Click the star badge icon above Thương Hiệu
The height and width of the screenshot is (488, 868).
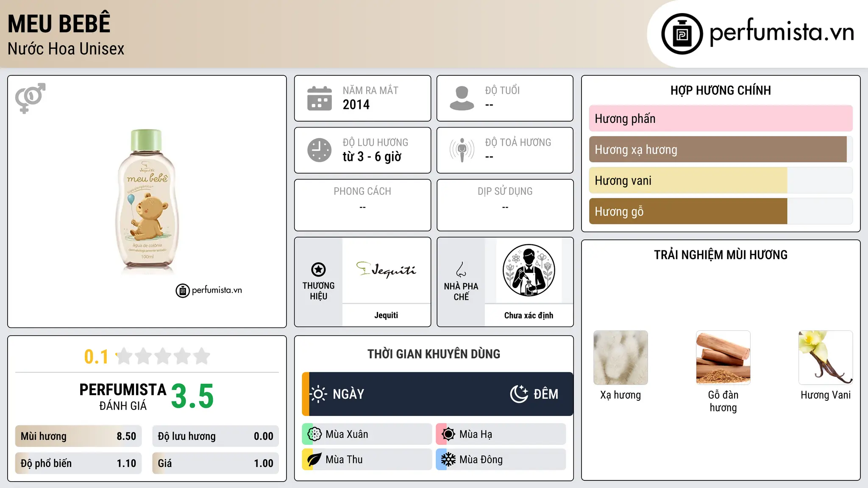[x=318, y=269]
